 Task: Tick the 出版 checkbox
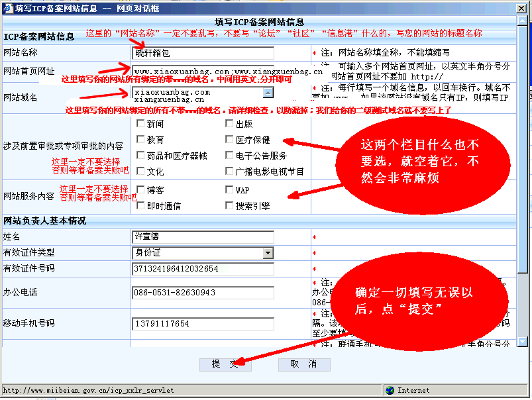(x=229, y=123)
